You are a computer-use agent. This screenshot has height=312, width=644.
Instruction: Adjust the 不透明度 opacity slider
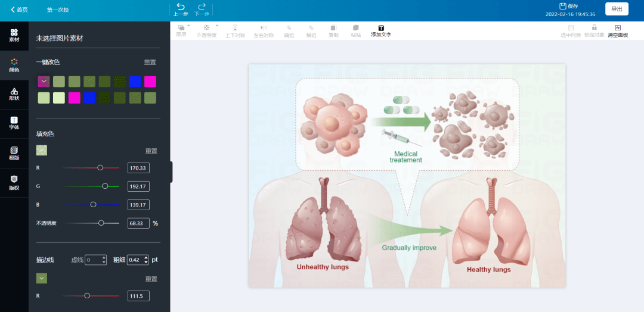click(101, 223)
